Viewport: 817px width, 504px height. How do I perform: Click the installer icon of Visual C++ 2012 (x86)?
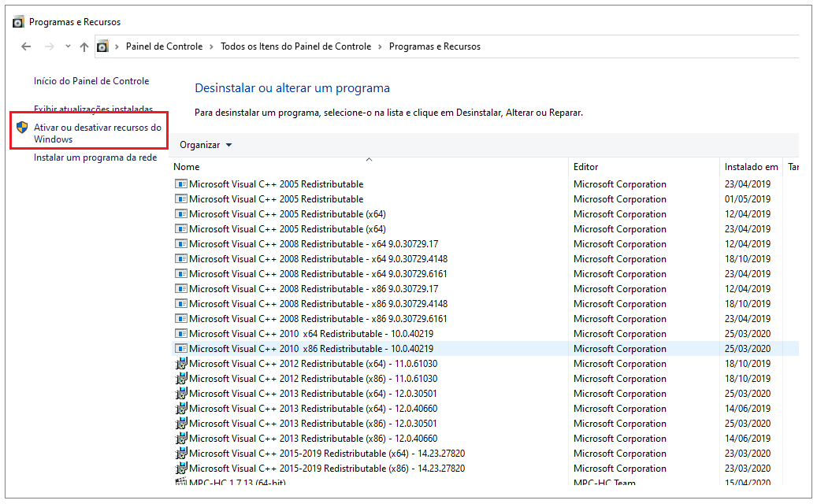tap(180, 379)
